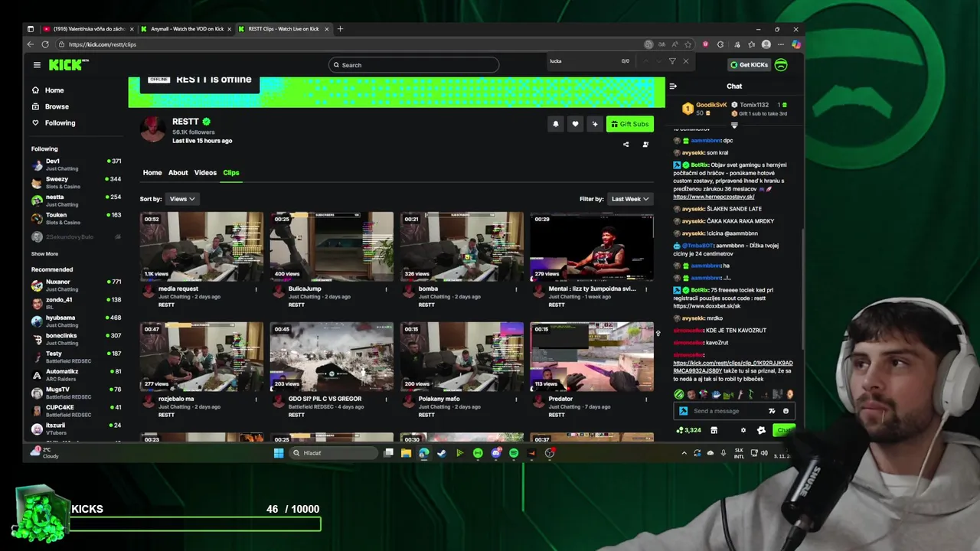Play the rozjebalo ma clip thumbnail
The height and width of the screenshot is (551, 980).
(x=201, y=357)
